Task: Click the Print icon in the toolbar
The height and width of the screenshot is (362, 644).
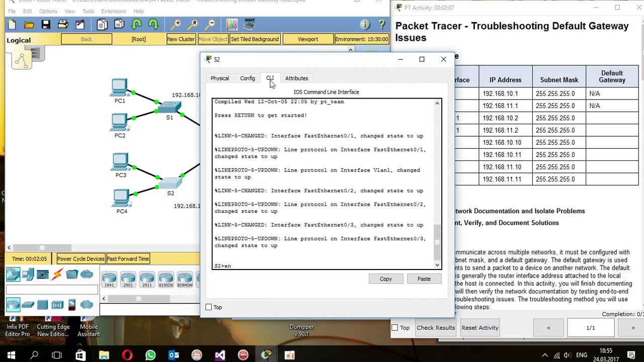Action: pyautogui.click(x=63, y=25)
